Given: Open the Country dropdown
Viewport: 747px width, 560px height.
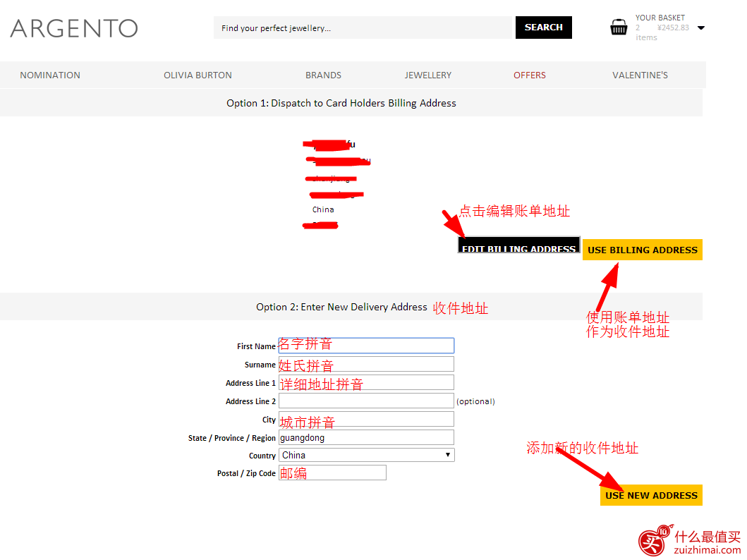Looking at the screenshot, I should click(x=366, y=455).
